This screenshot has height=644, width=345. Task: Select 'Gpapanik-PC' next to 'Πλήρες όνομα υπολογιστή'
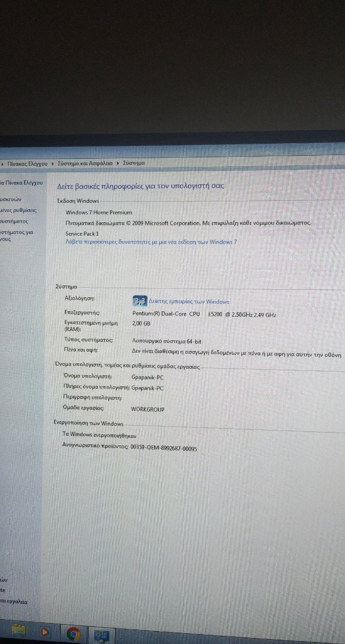click(x=147, y=387)
